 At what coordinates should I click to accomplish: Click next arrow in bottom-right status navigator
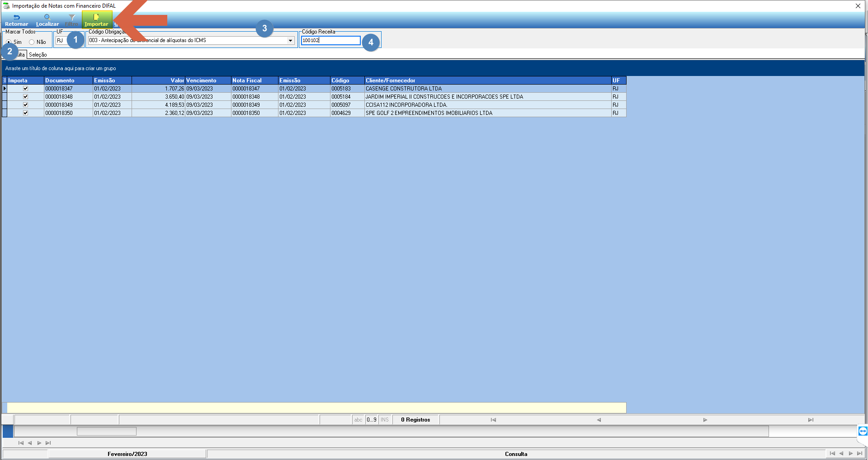click(x=851, y=453)
